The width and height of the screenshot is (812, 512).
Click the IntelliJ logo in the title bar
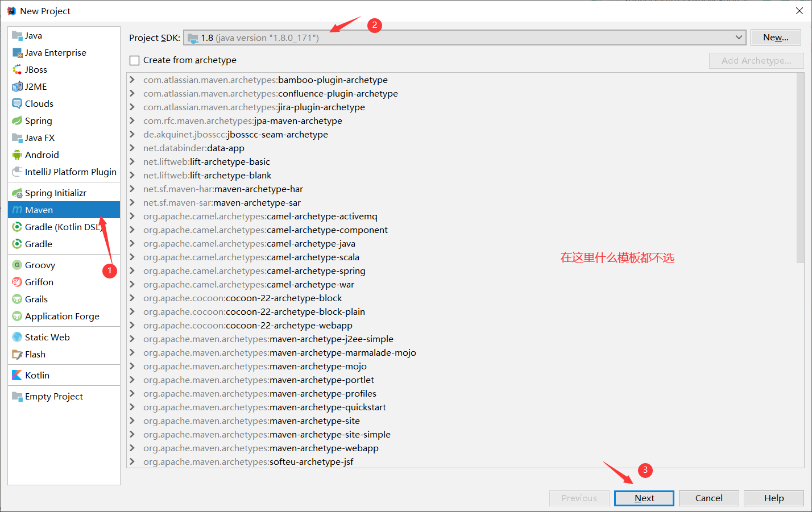(11, 11)
